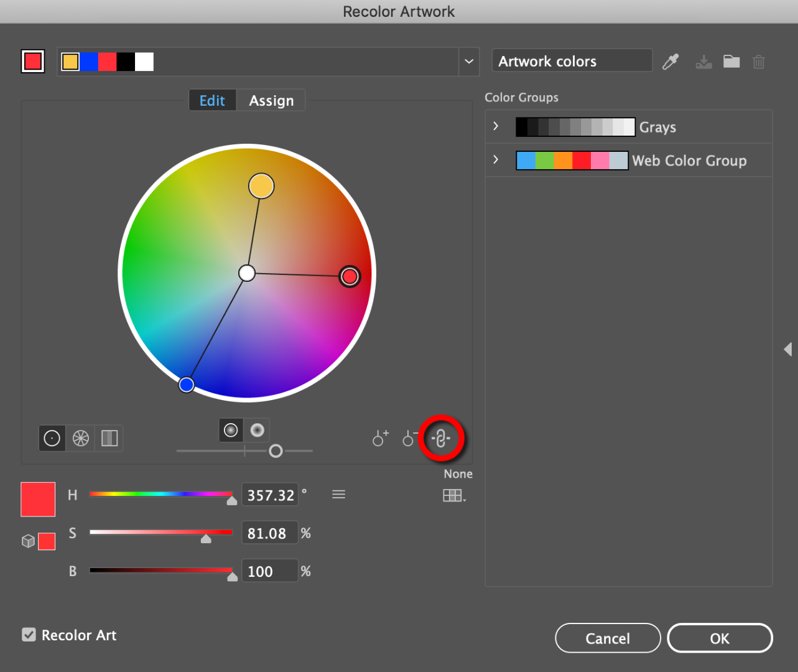Stay on the Edit tab

tap(212, 100)
